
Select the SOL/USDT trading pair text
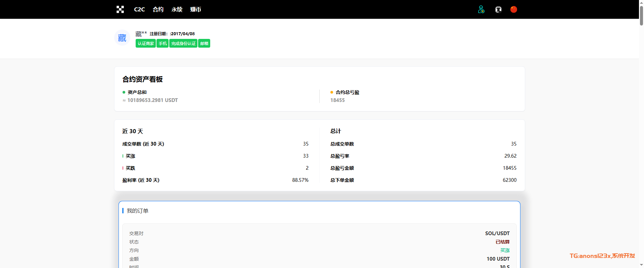[497, 233]
